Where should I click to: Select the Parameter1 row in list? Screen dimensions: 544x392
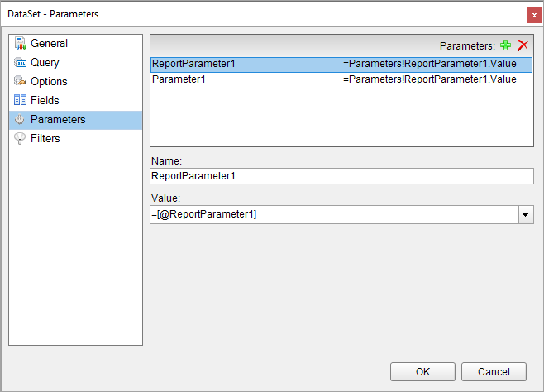[x=341, y=79]
